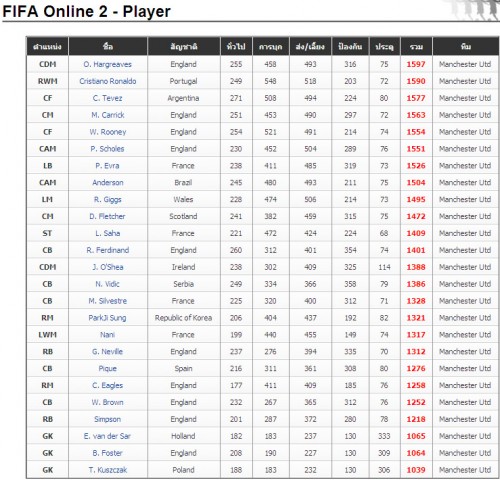500x480 pixels.
Task: Click total score 1590 for Ronaldo
Action: [416, 81]
